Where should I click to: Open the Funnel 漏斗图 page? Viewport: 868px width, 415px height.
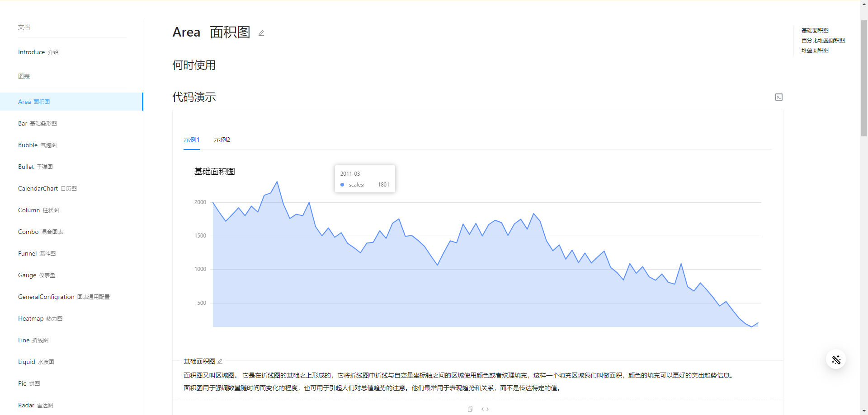(71, 253)
